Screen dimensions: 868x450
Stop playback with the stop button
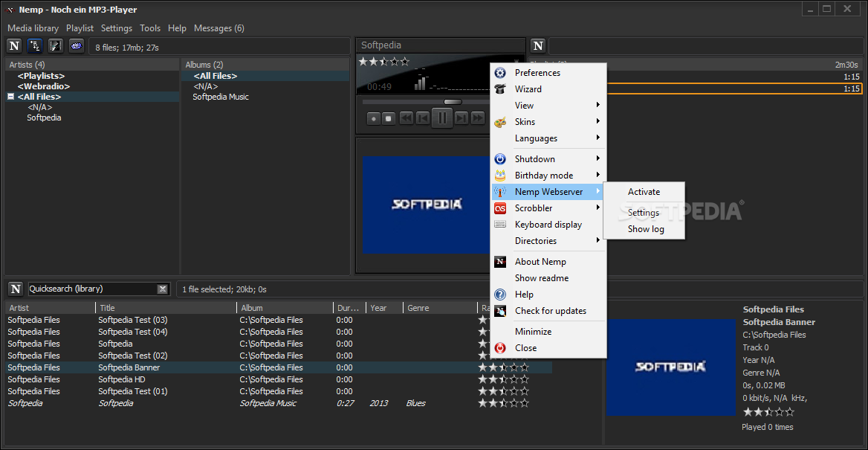389,118
